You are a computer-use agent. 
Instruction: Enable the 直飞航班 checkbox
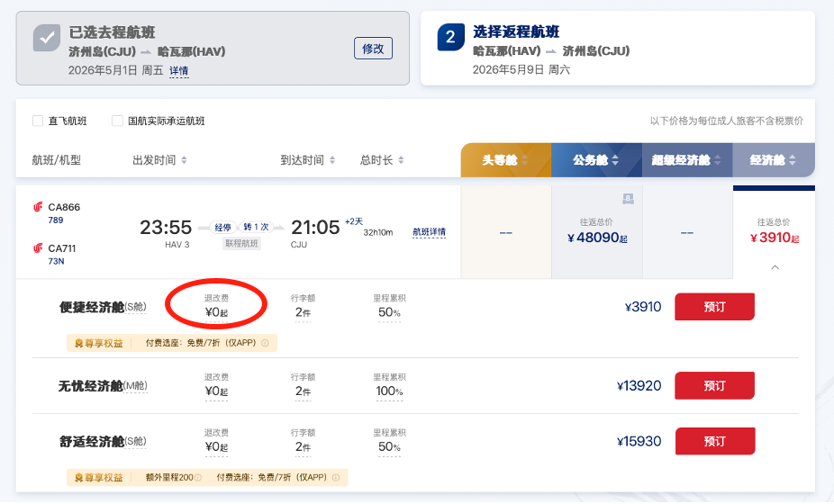tap(38, 121)
